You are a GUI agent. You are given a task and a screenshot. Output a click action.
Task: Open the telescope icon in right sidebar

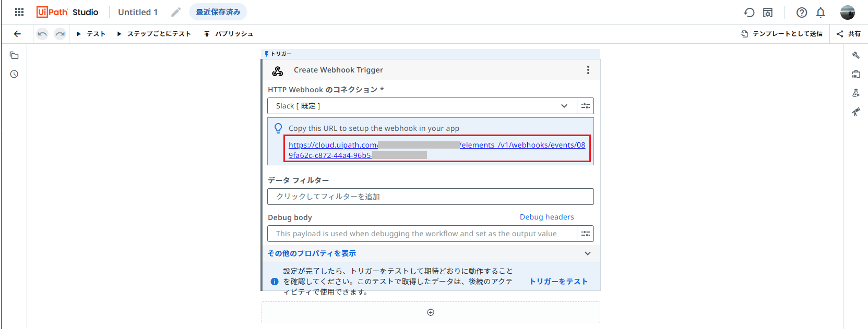pyautogui.click(x=856, y=112)
